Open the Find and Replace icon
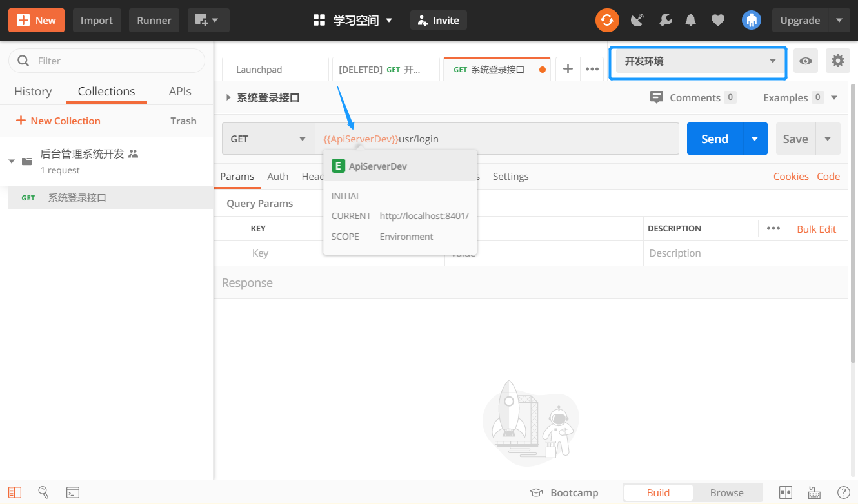Viewport: 858px width, 504px height. click(43, 492)
